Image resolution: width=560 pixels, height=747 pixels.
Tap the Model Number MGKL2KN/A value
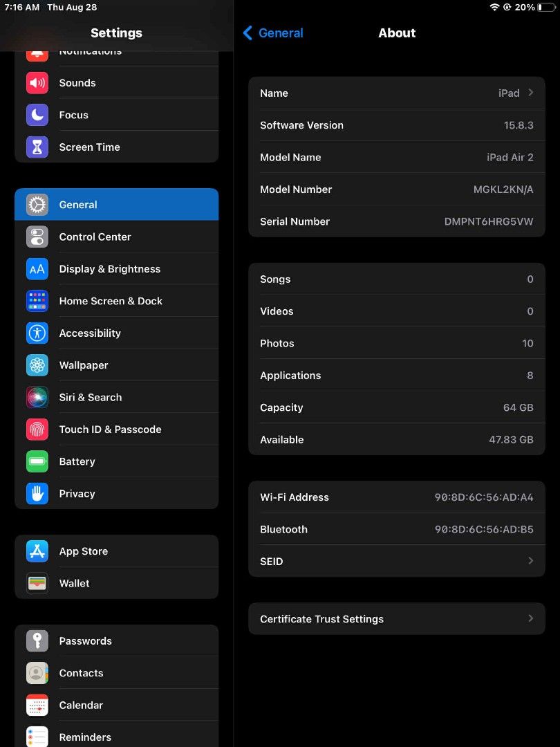[503, 190]
